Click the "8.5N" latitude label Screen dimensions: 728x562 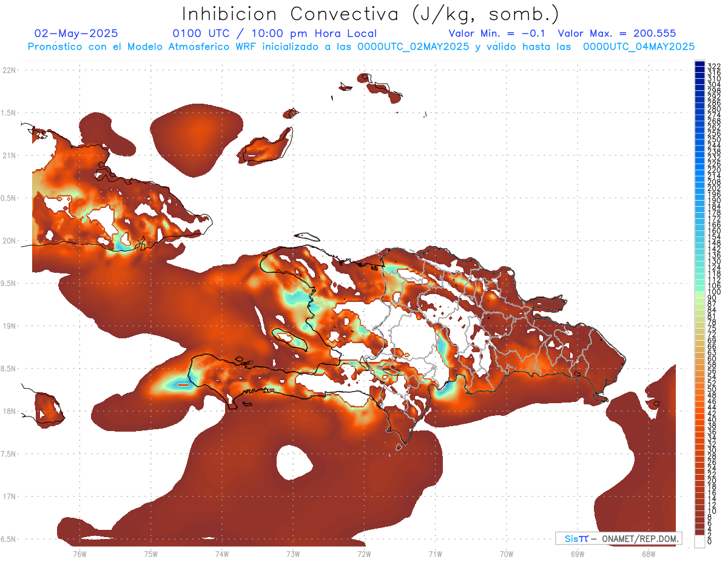(8, 369)
